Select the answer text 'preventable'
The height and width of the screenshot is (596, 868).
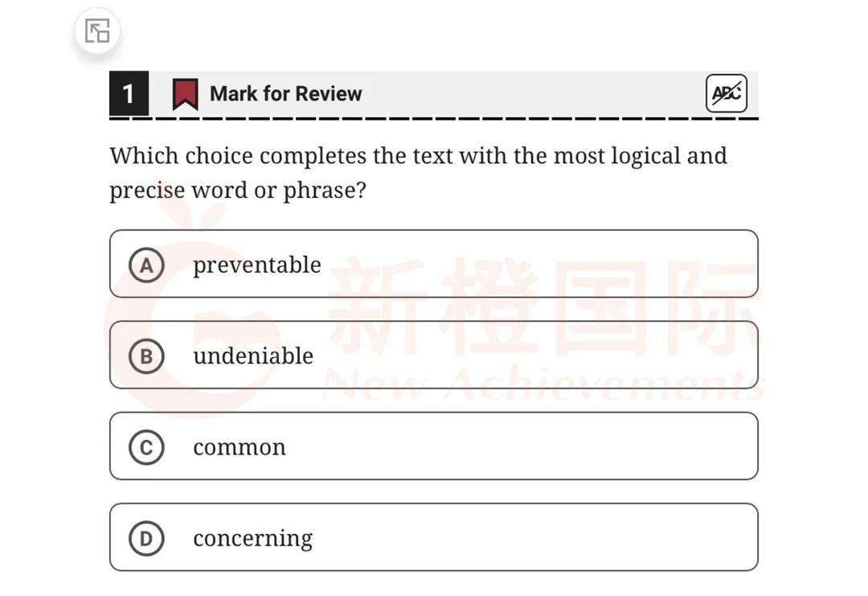coord(257,265)
